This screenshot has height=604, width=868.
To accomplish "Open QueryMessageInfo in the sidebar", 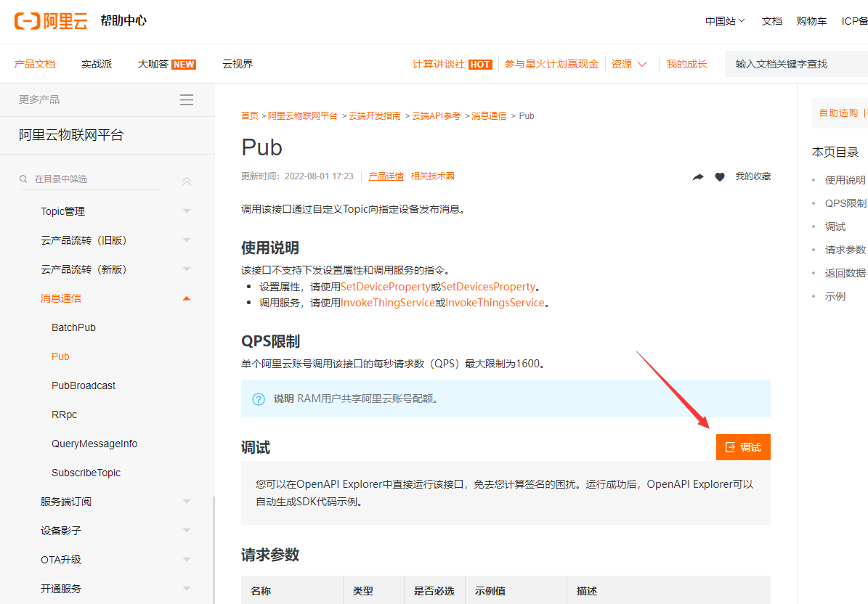I will tap(94, 444).
